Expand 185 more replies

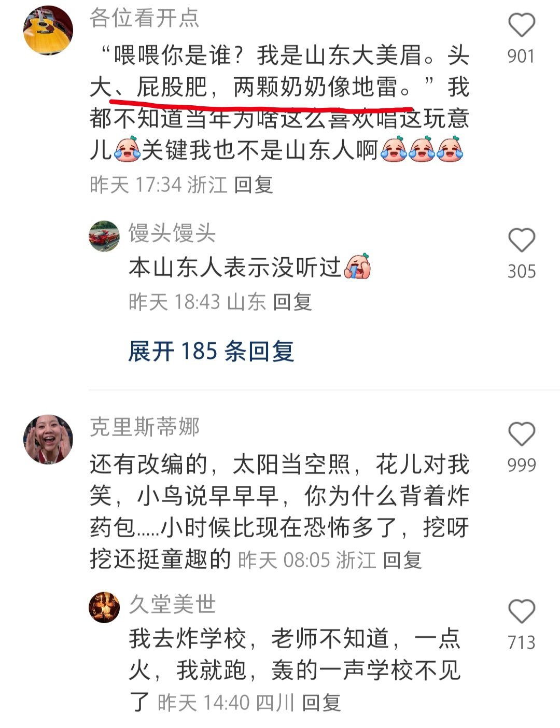pyautogui.click(x=211, y=351)
